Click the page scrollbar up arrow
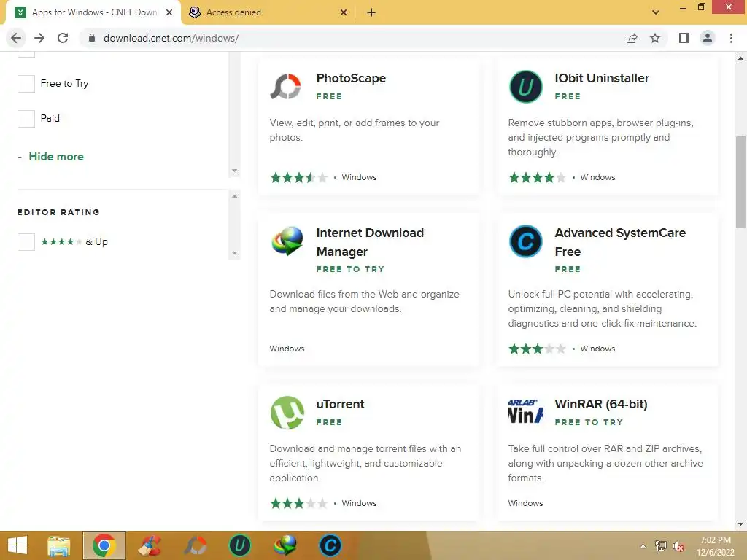Screen dimensions: 747x560 [x=740, y=58]
